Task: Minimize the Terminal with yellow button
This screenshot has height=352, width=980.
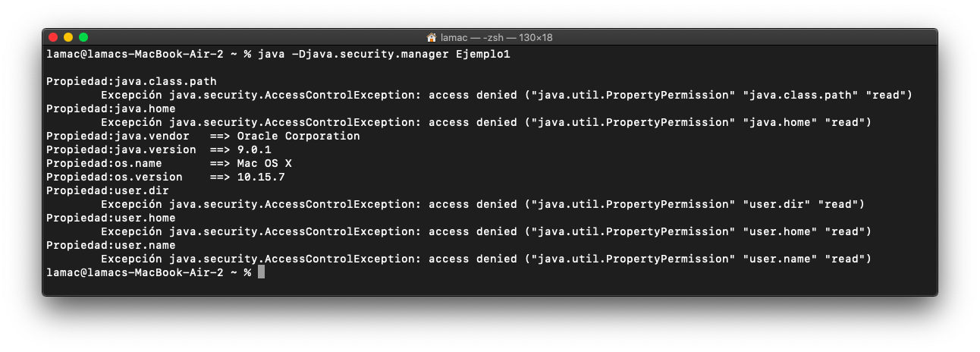Action: [68, 37]
